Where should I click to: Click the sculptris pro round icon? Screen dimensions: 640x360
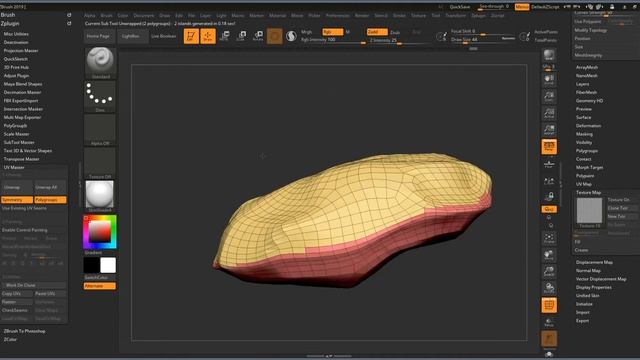tap(291, 36)
